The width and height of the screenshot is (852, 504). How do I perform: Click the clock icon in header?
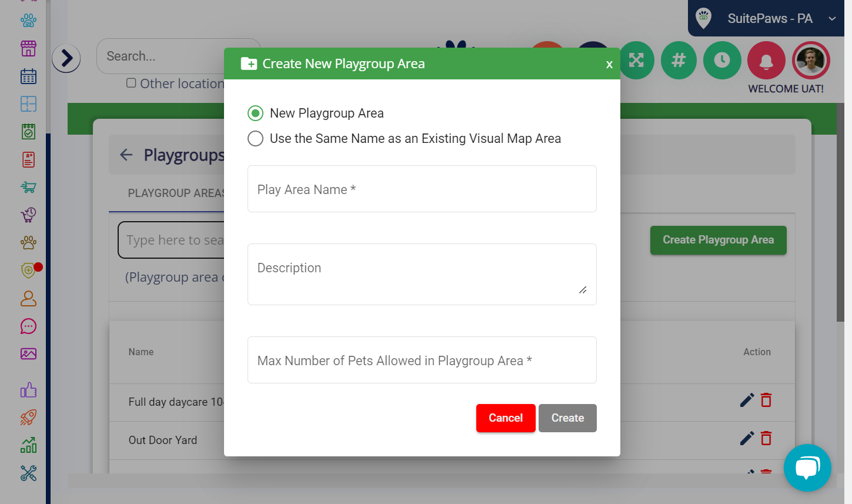(722, 60)
